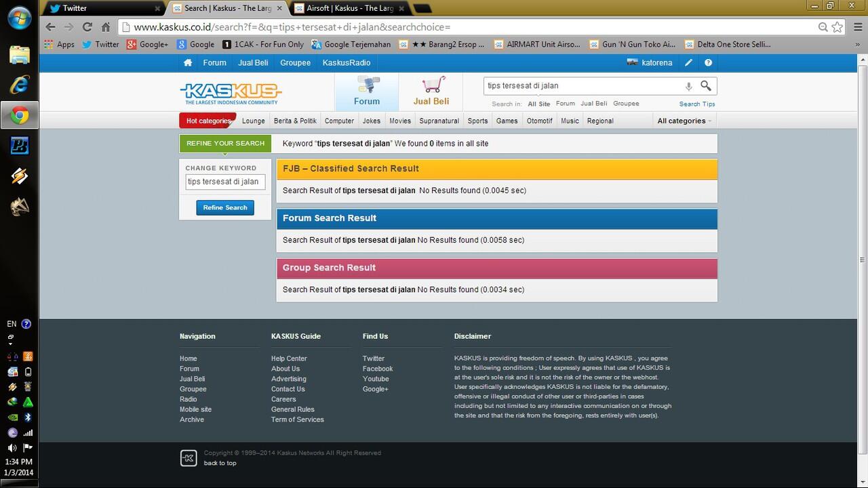Click Windows Start orb

click(19, 18)
